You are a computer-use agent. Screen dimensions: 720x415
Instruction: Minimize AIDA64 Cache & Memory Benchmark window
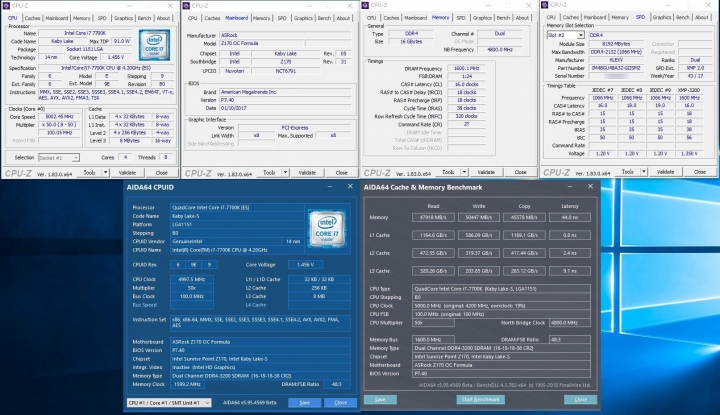pos(570,187)
